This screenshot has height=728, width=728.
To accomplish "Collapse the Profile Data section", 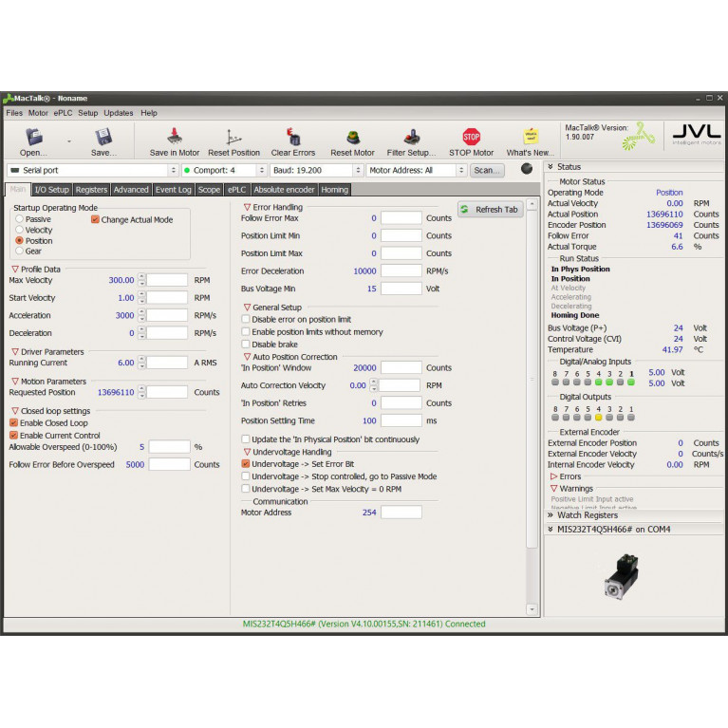I will click(15, 270).
